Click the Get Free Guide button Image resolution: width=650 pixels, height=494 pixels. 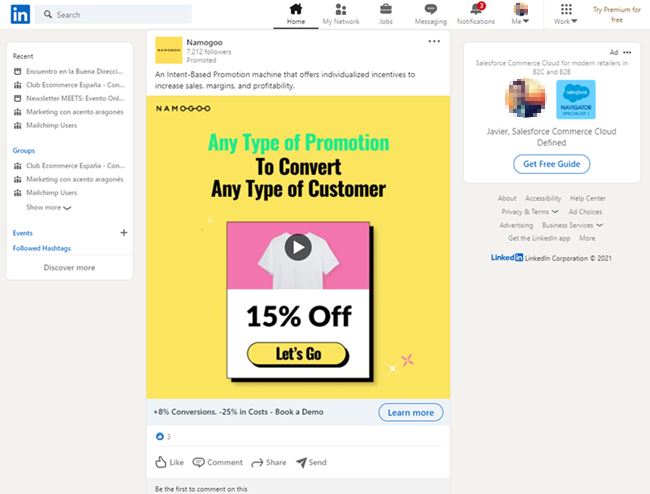point(551,164)
